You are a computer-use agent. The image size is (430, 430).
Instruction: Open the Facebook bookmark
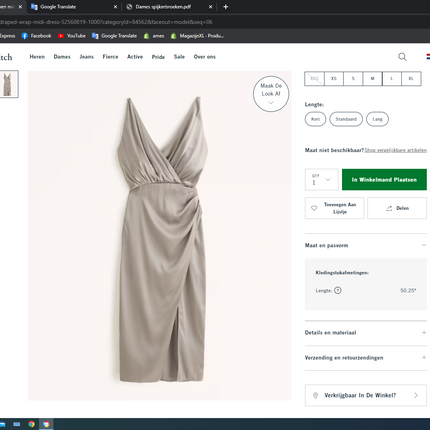[x=36, y=36]
